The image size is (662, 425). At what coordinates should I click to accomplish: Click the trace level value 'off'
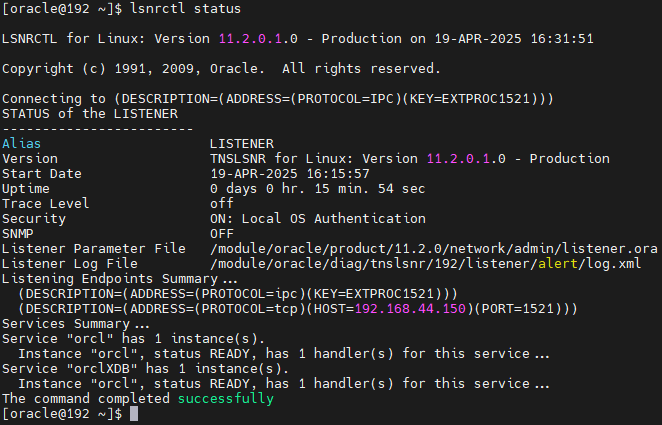click(222, 203)
